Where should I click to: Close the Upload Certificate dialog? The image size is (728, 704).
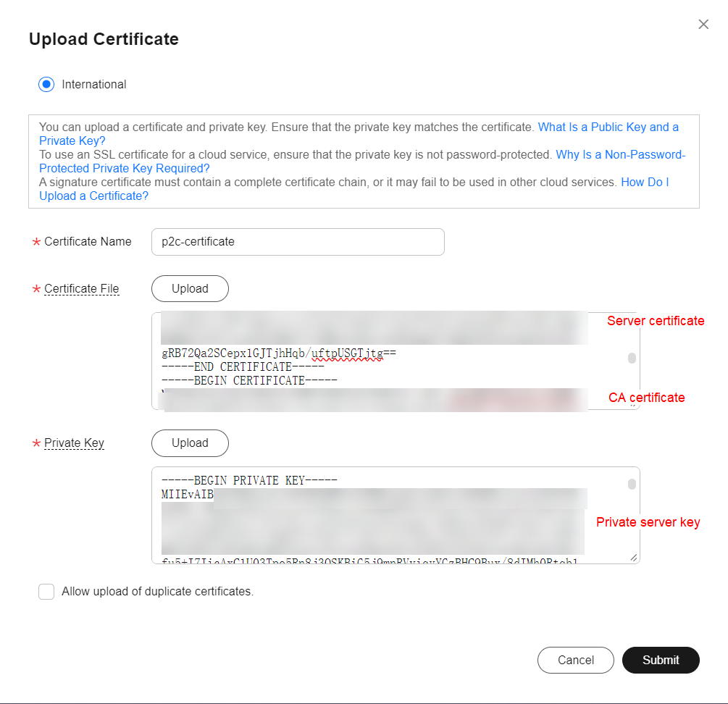tap(703, 25)
